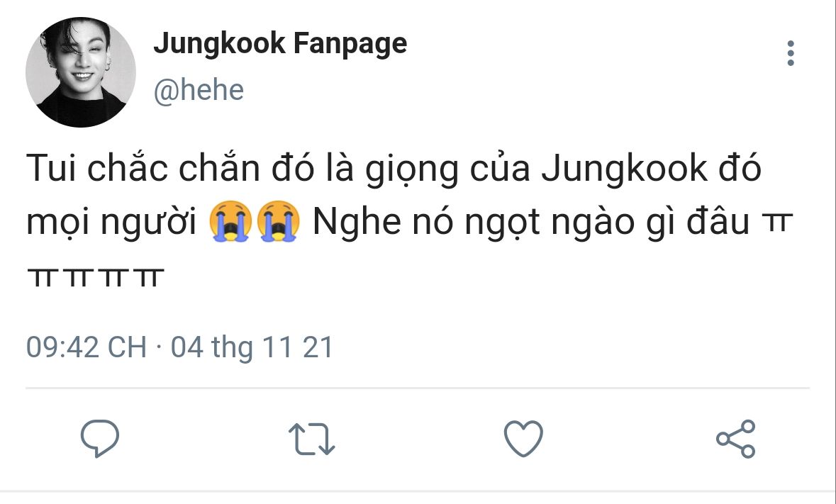This screenshot has width=836, height=504.
Task: Click the date 04 thg 11 21
Action: (x=252, y=347)
